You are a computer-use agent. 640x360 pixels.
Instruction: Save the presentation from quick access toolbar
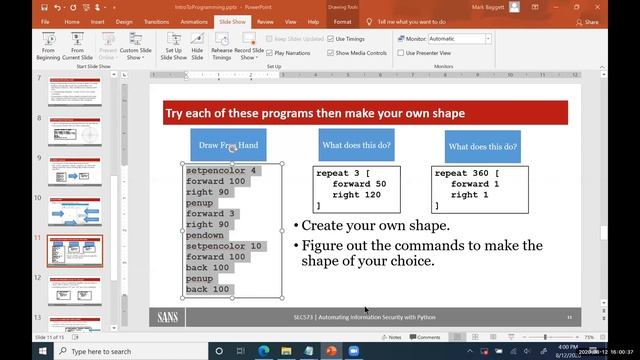click(44, 7)
